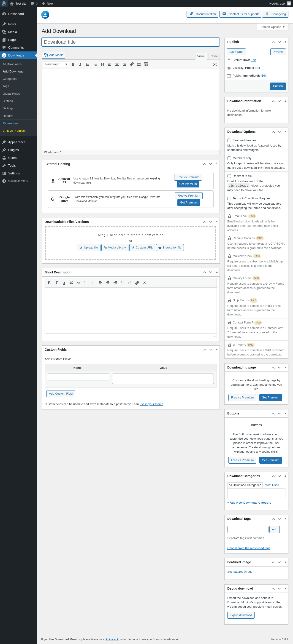Click Get Premium for Amazon S3
Screen dimensions: 293x644
click(x=188, y=184)
